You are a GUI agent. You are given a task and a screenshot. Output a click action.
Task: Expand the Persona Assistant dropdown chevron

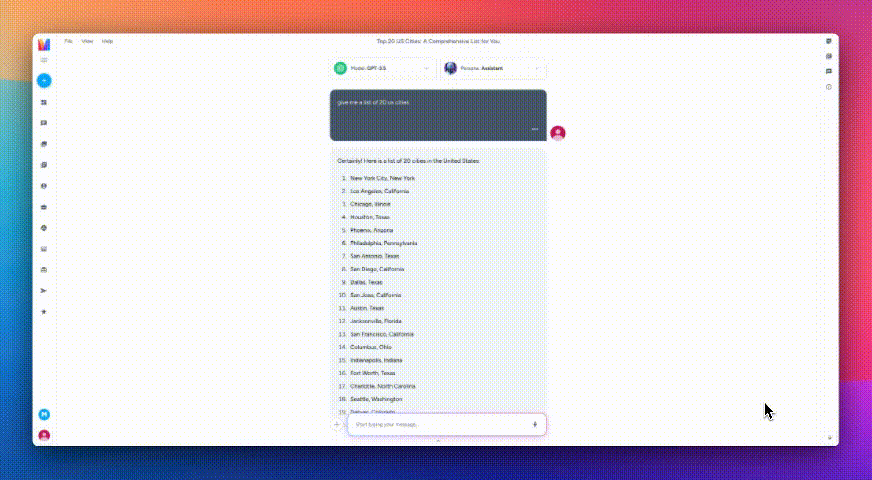pyautogui.click(x=537, y=68)
